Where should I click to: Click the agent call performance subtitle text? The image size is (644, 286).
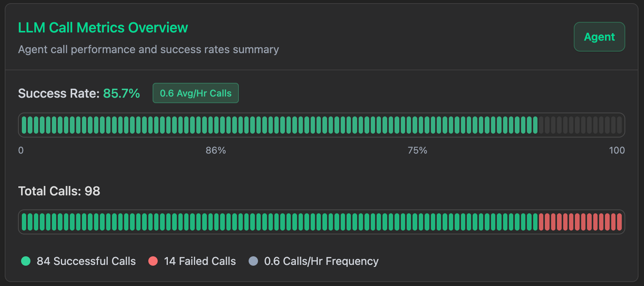click(x=148, y=50)
